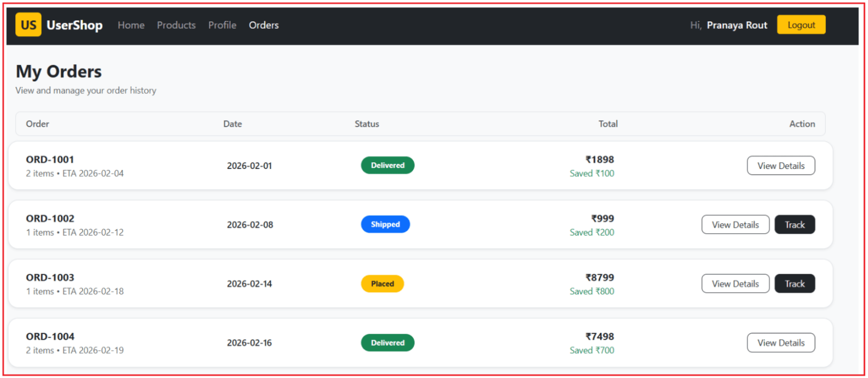Click the 'Saved ₹200' text
This screenshot has width=868, height=378.
click(592, 232)
